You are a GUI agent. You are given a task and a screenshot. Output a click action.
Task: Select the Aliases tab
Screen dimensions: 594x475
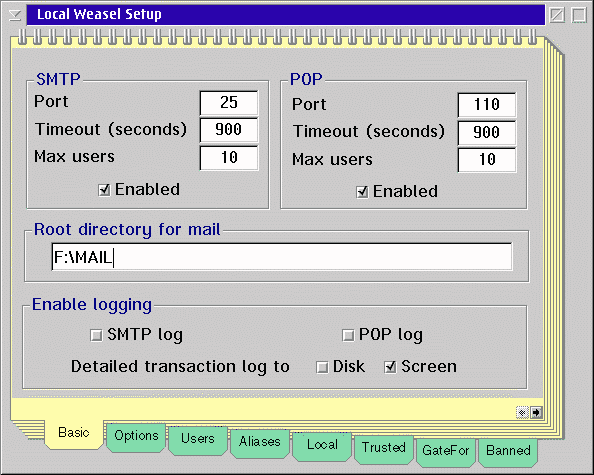[260, 443]
